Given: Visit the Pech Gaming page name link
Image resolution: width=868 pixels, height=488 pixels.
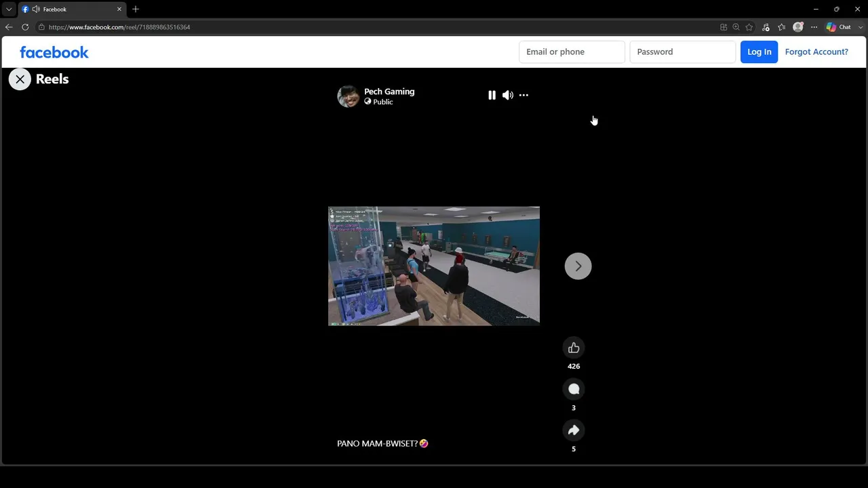Looking at the screenshot, I should (x=389, y=91).
